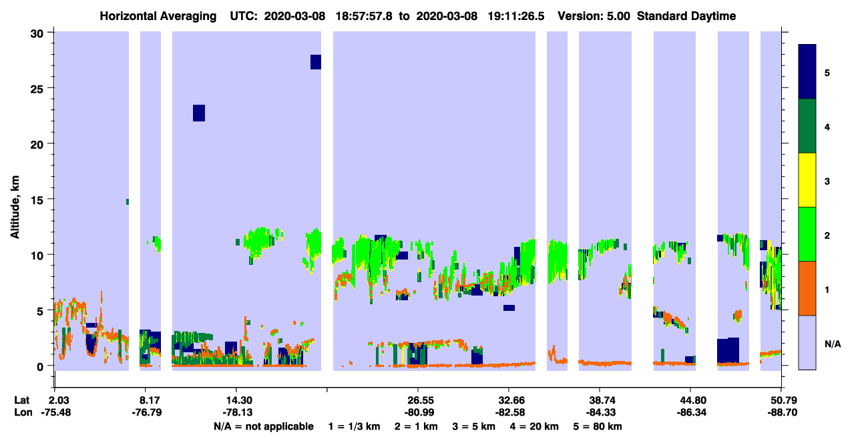Click the longitude value -86.34
Viewport: 868px width, 445px height.
(690, 412)
